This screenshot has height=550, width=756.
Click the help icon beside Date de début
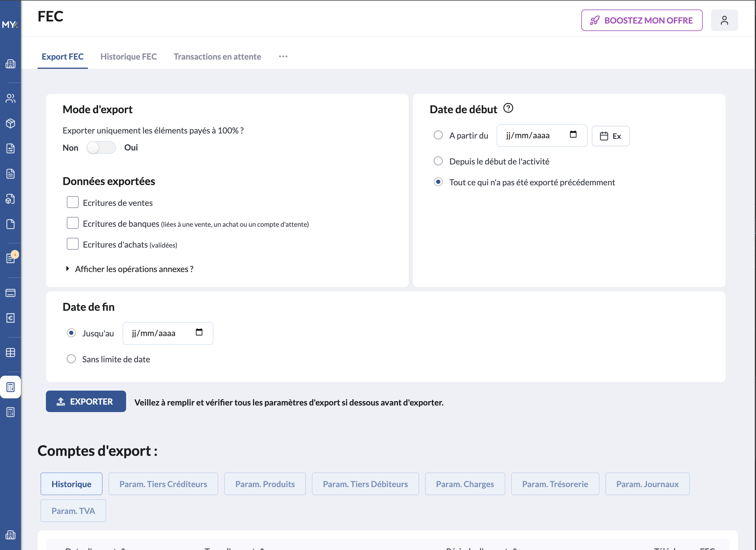pyautogui.click(x=508, y=108)
